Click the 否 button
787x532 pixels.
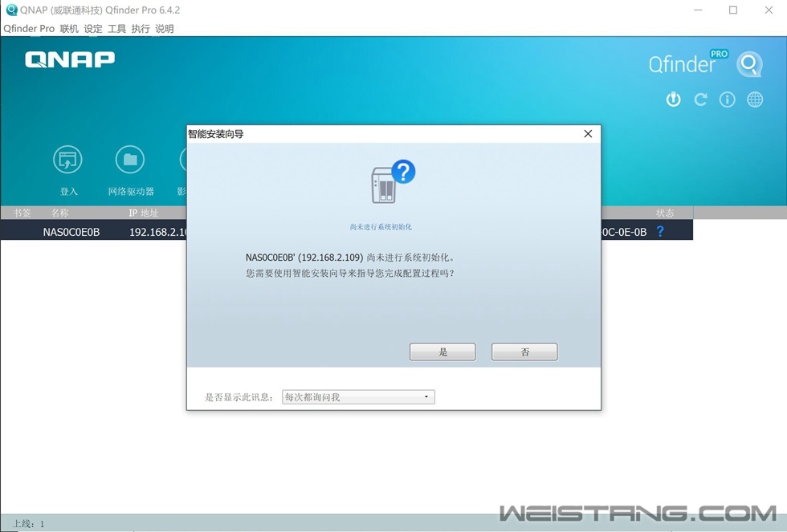pos(524,352)
